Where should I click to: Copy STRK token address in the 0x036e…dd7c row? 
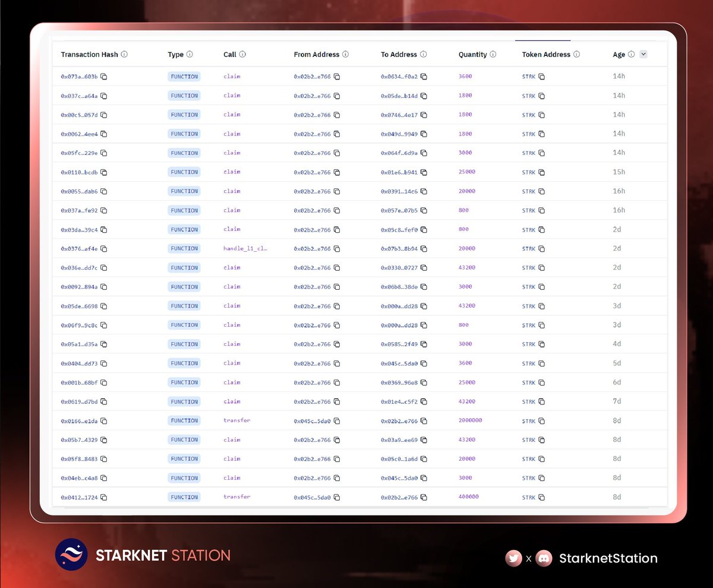click(541, 268)
